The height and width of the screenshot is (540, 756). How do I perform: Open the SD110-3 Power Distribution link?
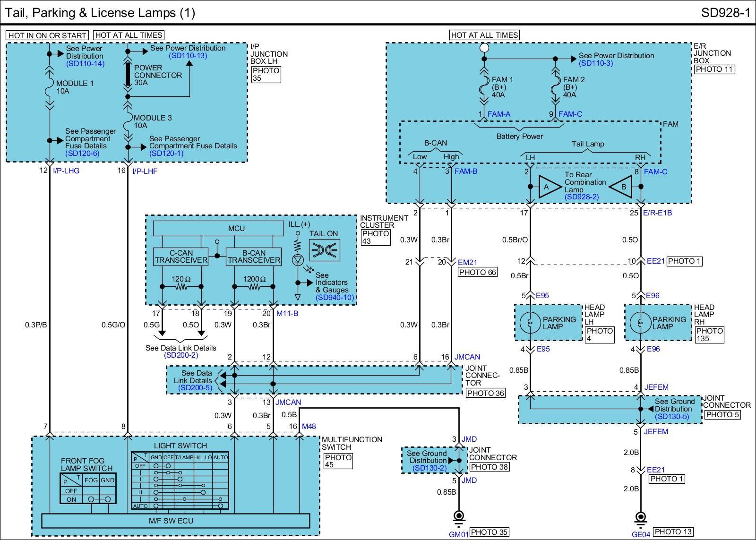coord(595,63)
